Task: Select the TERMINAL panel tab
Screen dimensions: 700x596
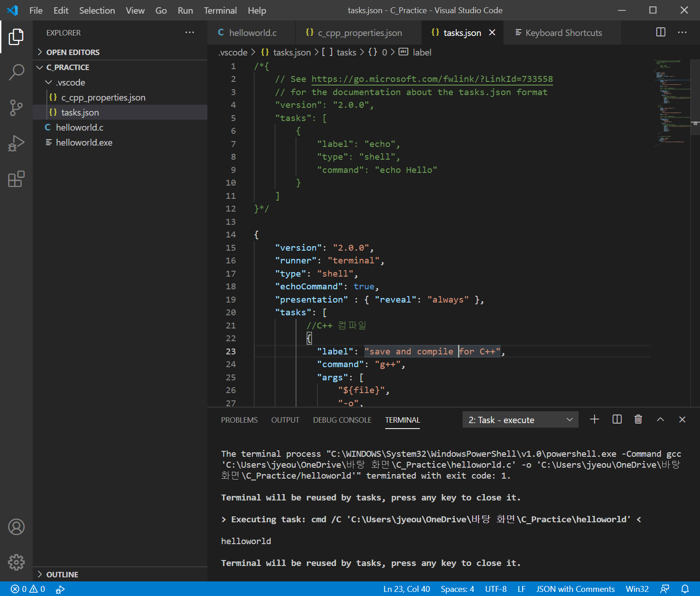Action: [x=403, y=420]
